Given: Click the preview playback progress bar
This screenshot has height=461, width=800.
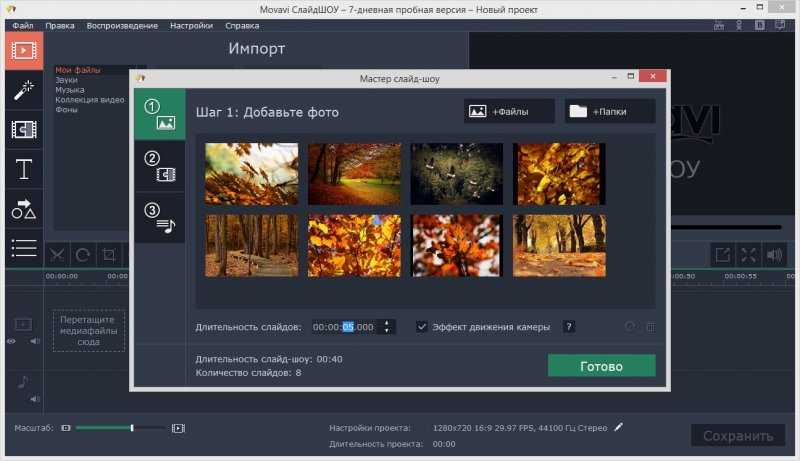Looking at the screenshot, I should pyautogui.click(x=726, y=227).
